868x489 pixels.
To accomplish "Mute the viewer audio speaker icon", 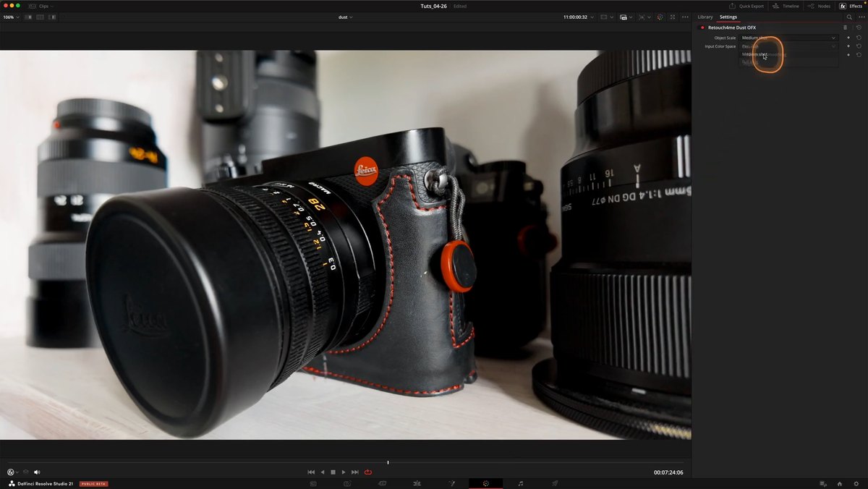I will (x=37, y=472).
